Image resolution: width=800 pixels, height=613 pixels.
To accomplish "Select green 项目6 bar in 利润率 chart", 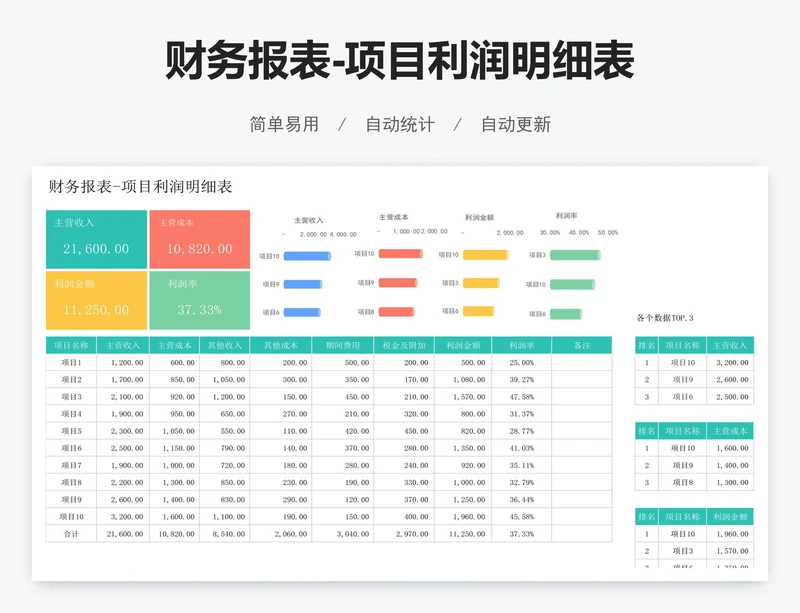I will point(566,314).
